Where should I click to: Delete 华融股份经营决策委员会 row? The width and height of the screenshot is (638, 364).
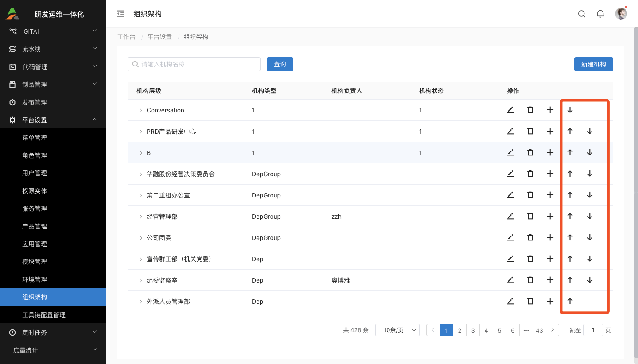(x=530, y=174)
